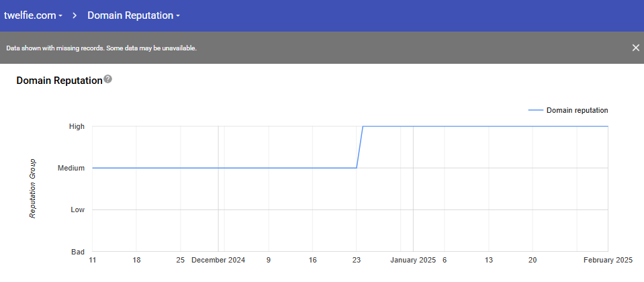
Task: Select the December 2024 axis label
Action: (x=218, y=260)
